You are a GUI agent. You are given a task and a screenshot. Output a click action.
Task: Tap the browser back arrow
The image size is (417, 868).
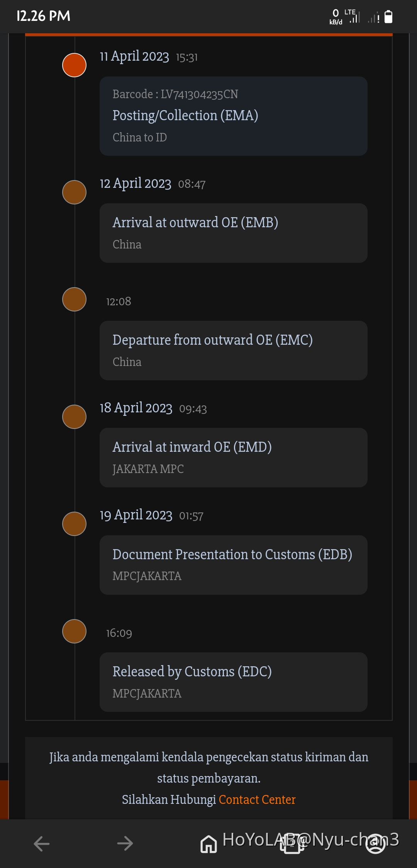(x=42, y=843)
